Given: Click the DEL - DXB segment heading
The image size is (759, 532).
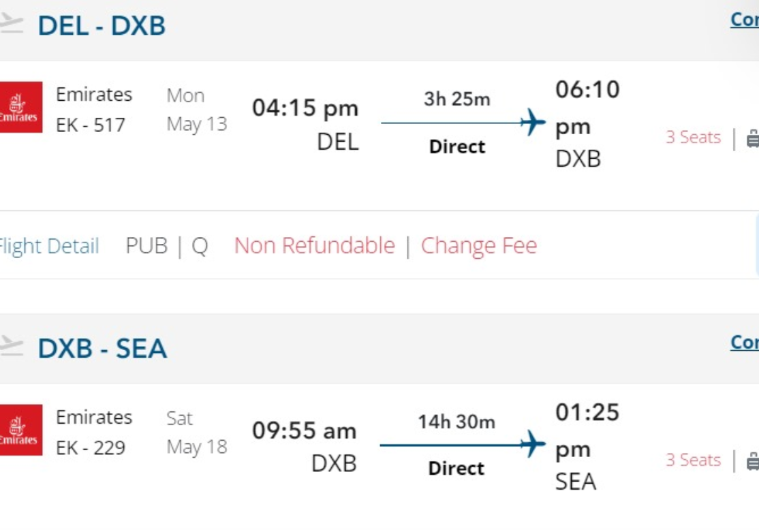Looking at the screenshot, I should click(x=102, y=26).
